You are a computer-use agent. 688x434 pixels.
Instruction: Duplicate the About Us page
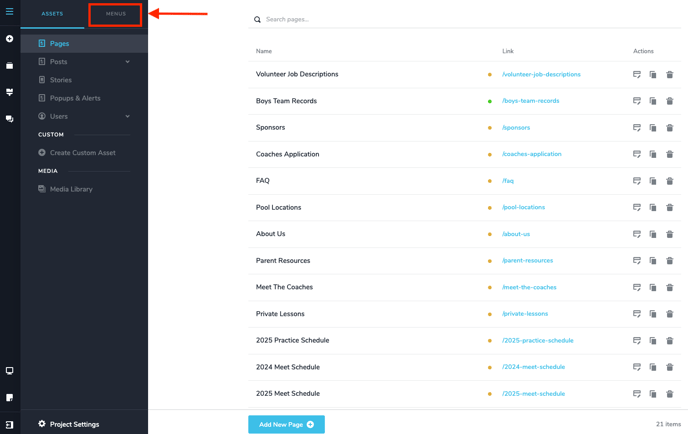(653, 234)
